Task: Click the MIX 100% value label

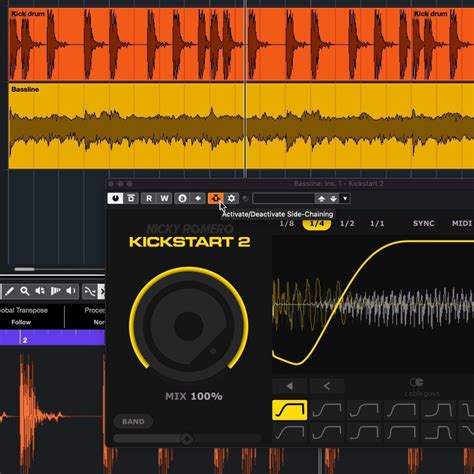Action: pyautogui.click(x=194, y=396)
